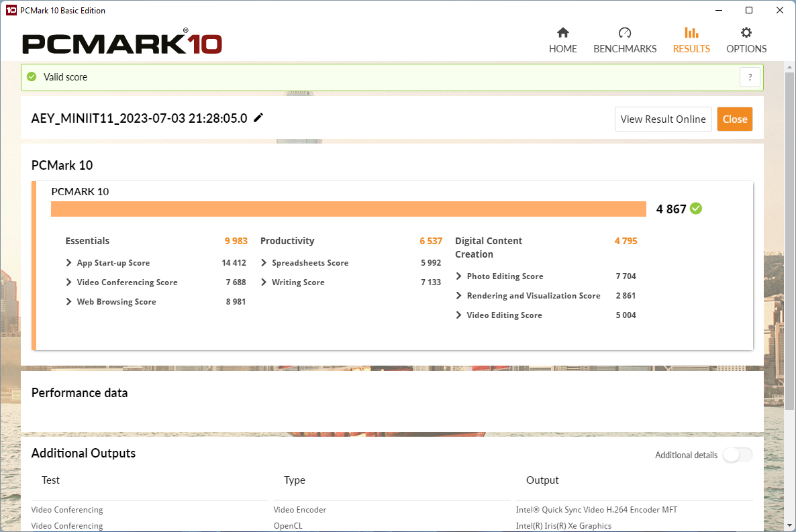Open the BENCHMARKS tab label
Image resolution: width=796 pixels, height=532 pixels.
[x=625, y=49]
